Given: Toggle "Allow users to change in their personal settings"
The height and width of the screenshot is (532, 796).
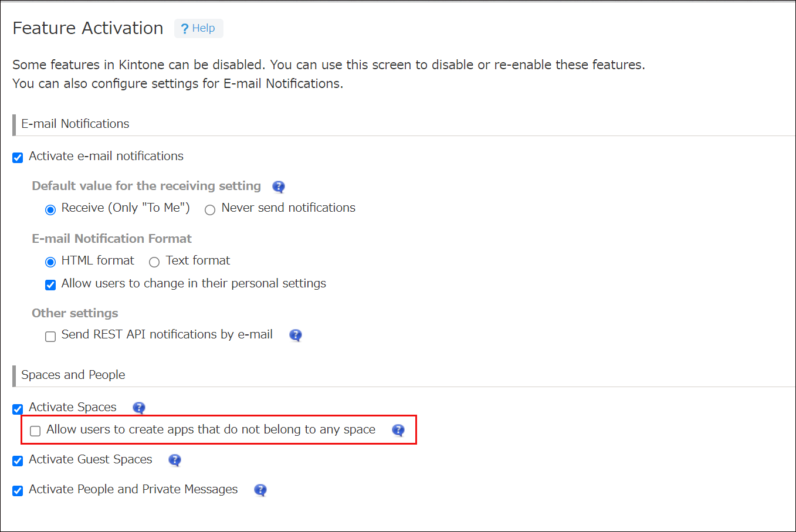Looking at the screenshot, I should (50, 284).
